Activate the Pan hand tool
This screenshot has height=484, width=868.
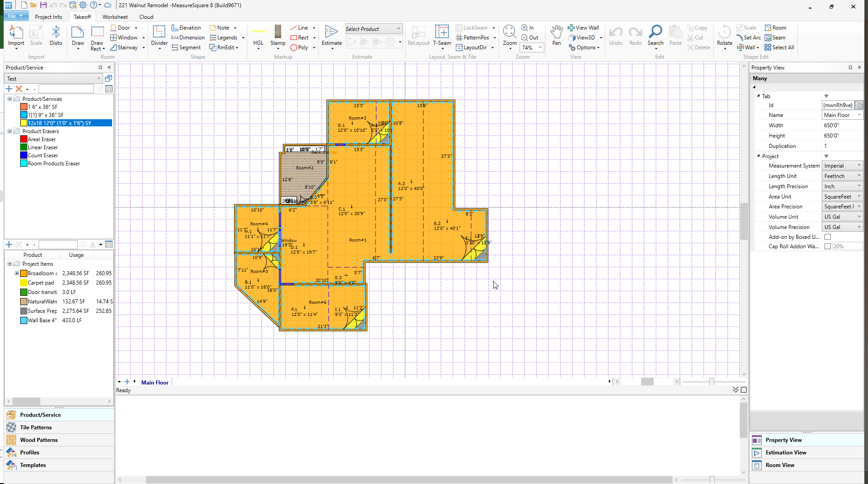[556, 33]
